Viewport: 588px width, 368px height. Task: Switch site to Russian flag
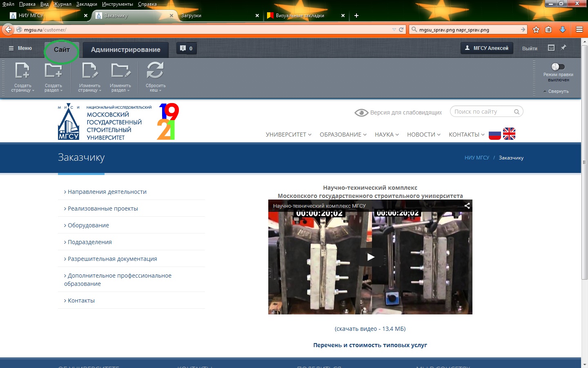coord(495,134)
